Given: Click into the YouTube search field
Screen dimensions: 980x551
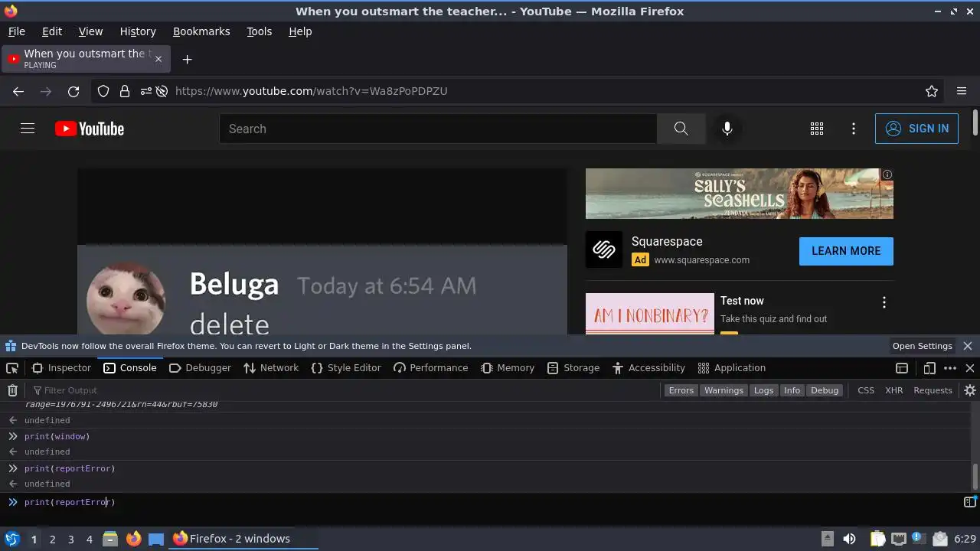Looking at the screenshot, I should coord(438,129).
